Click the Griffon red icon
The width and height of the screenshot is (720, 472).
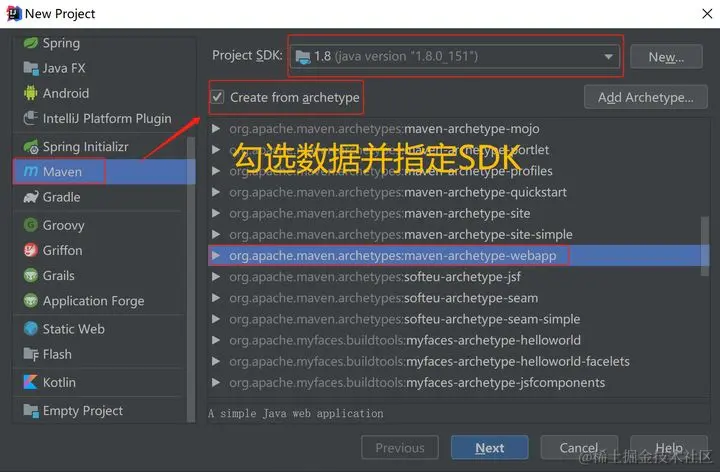(31, 250)
